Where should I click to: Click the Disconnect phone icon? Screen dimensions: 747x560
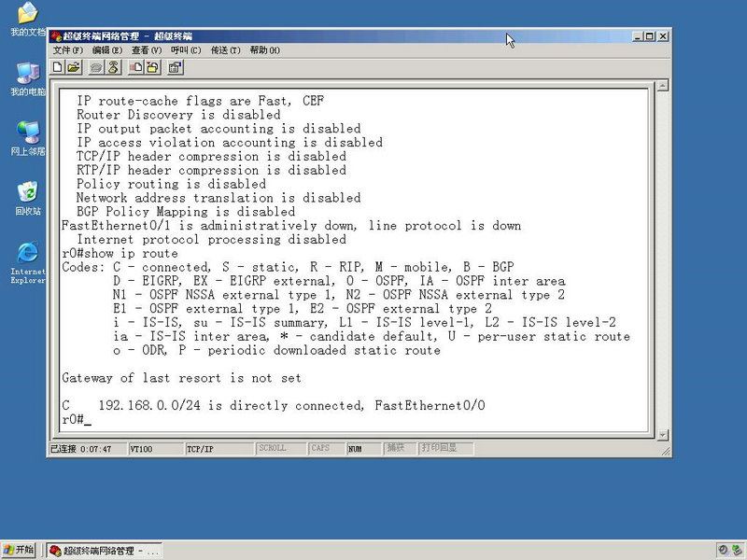click(113, 67)
